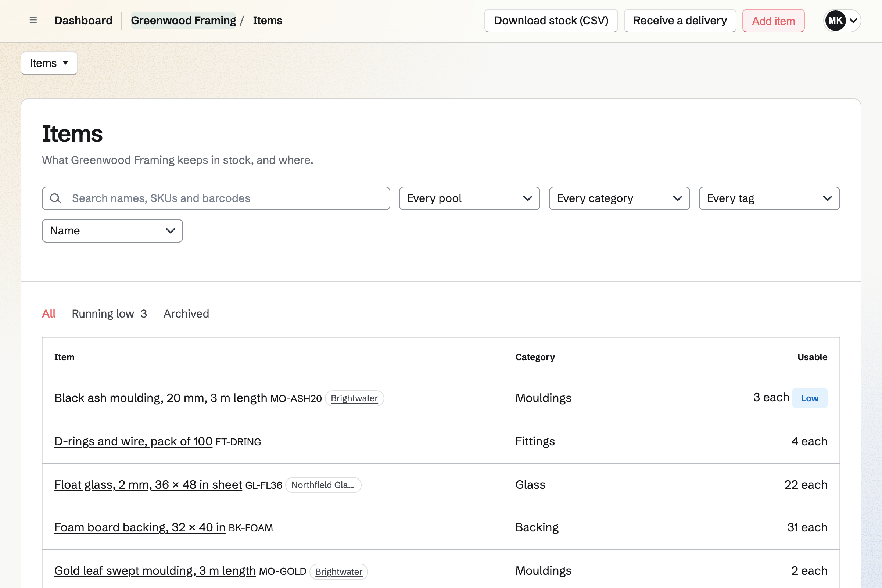Click the Usable column header
Screen dimensions: 882x588
812,357
